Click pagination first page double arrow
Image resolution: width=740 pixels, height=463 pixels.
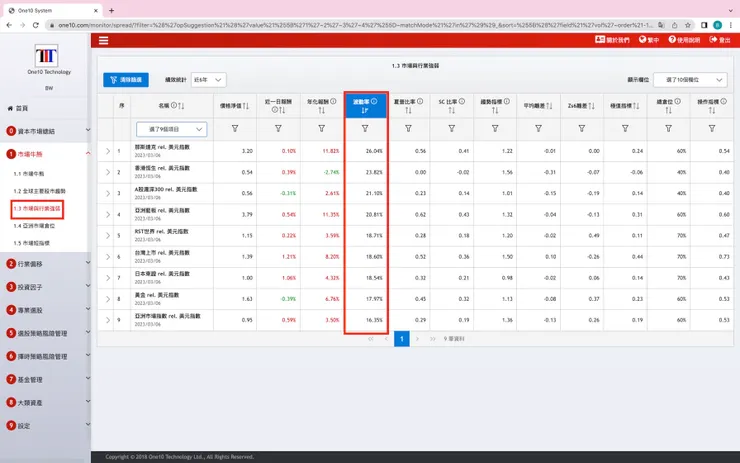pyautogui.click(x=370, y=339)
